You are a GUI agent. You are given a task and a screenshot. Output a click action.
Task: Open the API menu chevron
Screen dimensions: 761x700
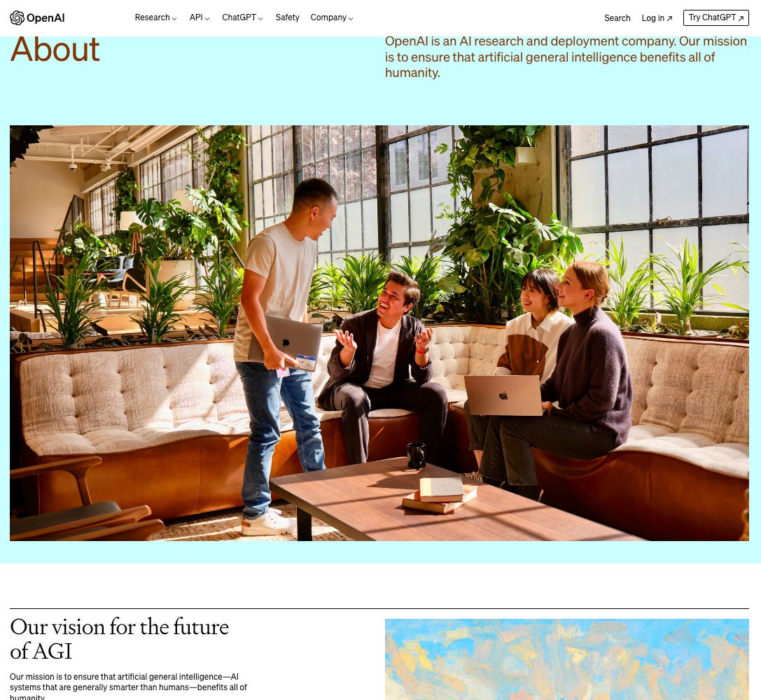[x=207, y=18]
